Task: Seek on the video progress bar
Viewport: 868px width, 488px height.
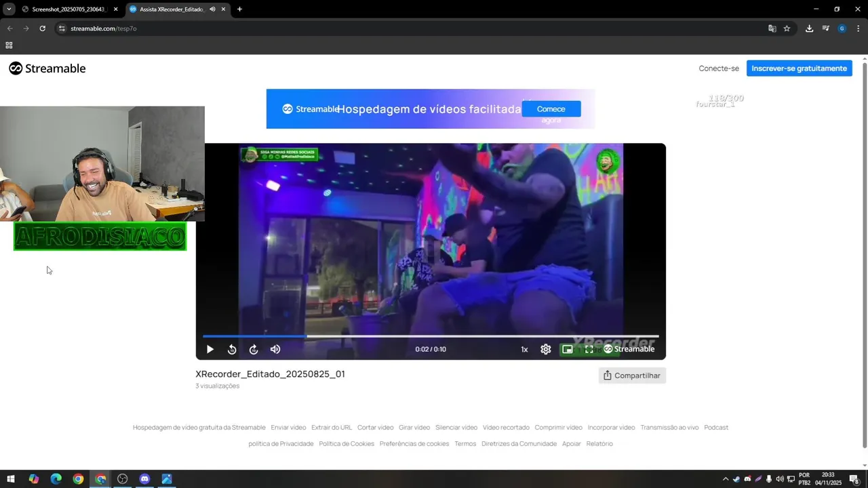Action: pos(431,336)
